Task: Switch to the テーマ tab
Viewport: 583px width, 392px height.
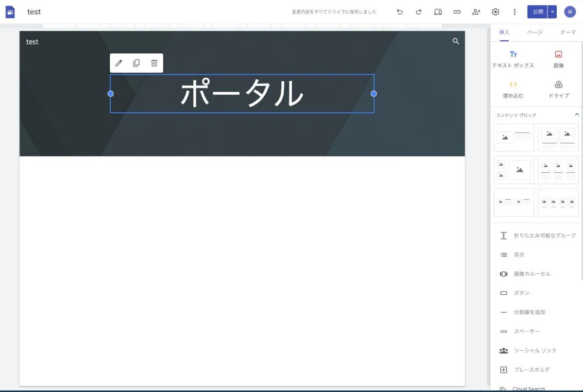Action: [x=567, y=32]
